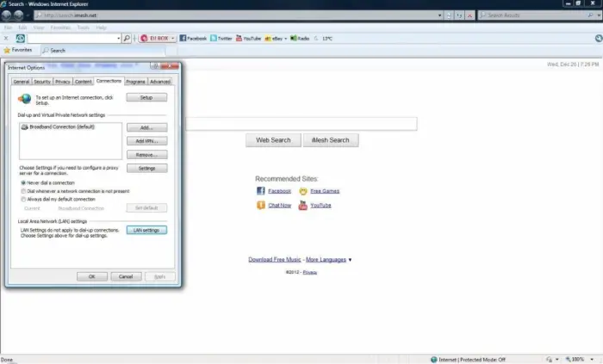The height and width of the screenshot is (364, 603).
Task: Open the Facebook toolbar shortcut
Action: tap(193, 39)
